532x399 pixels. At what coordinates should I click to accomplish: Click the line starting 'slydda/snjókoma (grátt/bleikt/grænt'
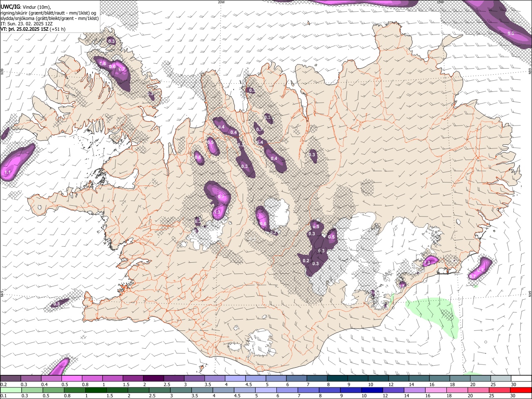(49, 18)
